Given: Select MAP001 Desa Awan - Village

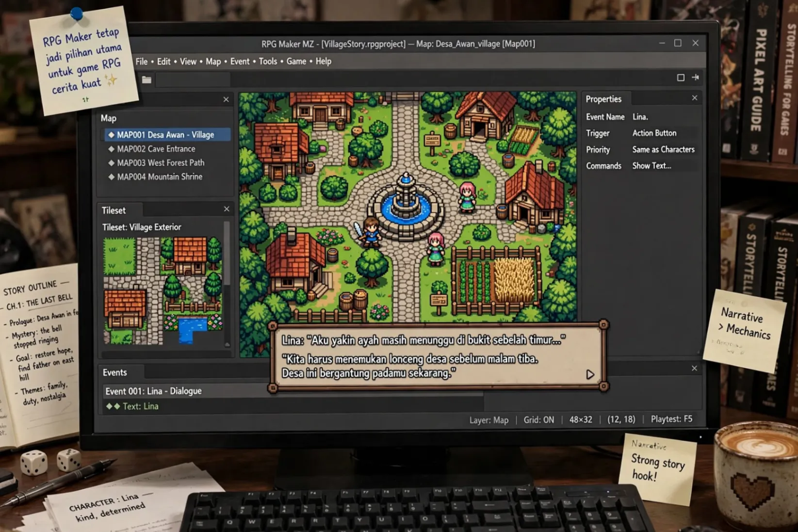Looking at the screenshot, I should (x=167, y=135).
